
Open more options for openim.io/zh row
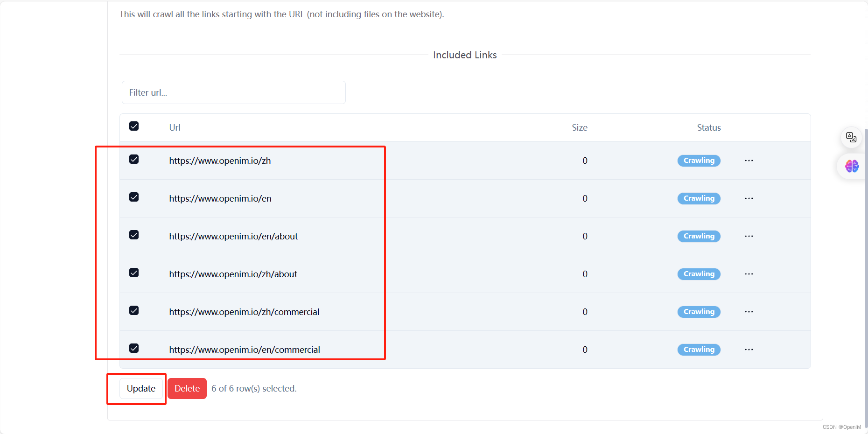click(x=749, y=161)
